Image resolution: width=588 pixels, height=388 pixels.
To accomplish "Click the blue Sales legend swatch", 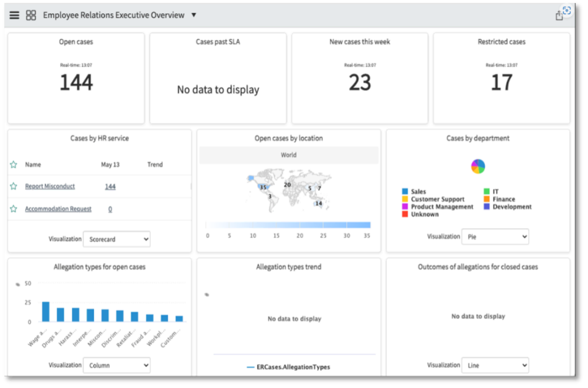I will pos(405,192).
